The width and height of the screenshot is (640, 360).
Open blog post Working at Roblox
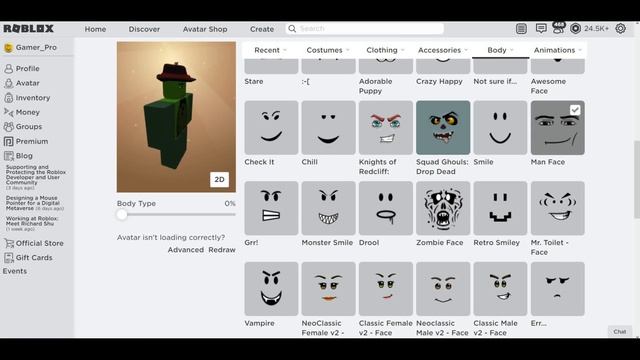[32, 223]
